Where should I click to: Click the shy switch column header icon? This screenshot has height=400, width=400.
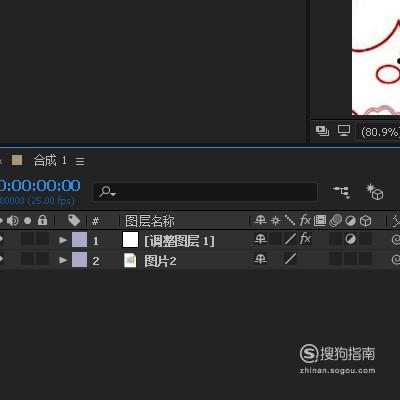260,220
